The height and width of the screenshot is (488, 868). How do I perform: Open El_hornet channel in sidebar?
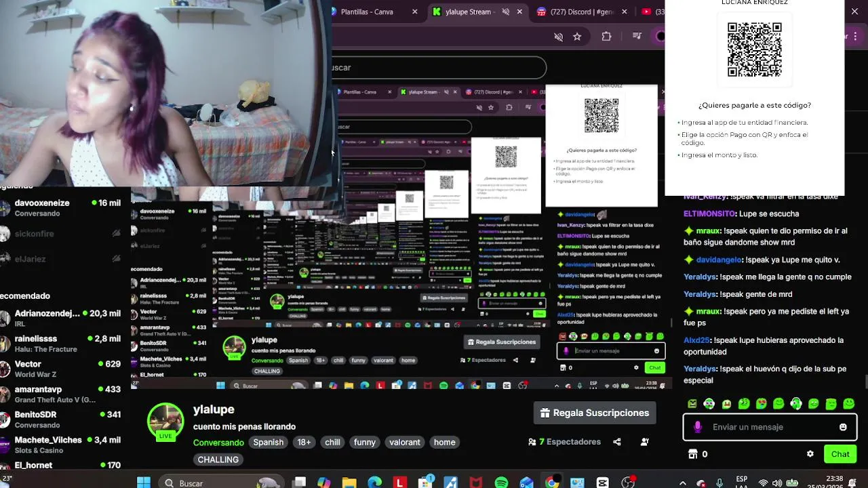pyautogui.click(x=61, y=466)
